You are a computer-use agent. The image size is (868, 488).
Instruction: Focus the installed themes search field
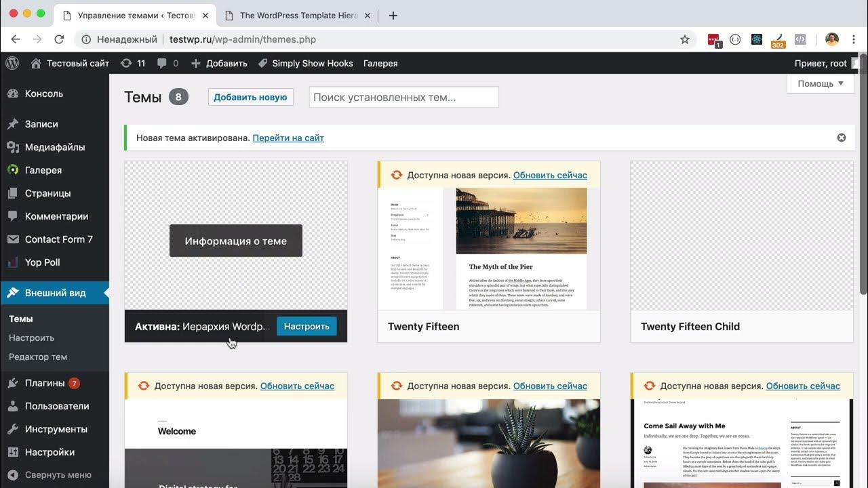403,97
